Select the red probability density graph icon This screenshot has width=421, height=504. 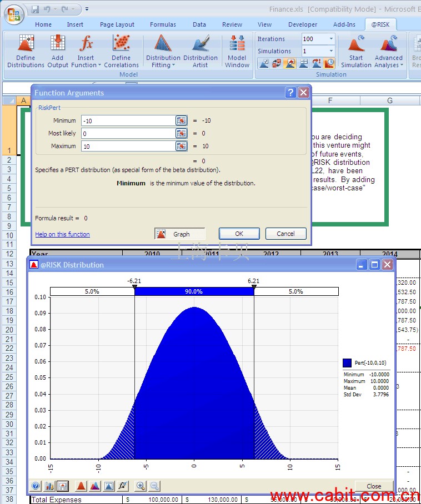click(x=81, y=486)
